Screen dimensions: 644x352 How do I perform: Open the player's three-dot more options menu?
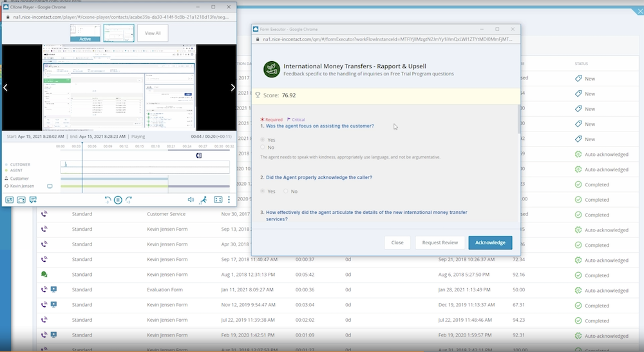click(x=229, y=200)
